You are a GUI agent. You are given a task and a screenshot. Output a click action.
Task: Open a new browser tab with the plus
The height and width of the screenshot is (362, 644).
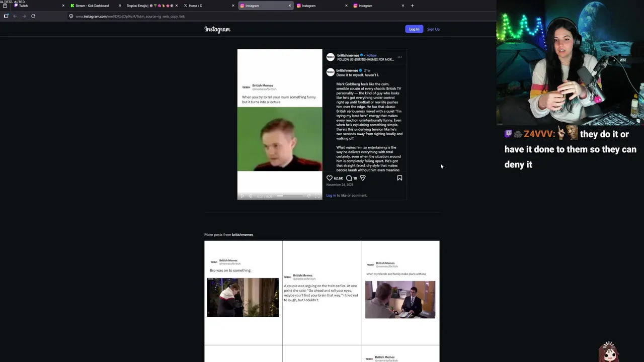412,6
